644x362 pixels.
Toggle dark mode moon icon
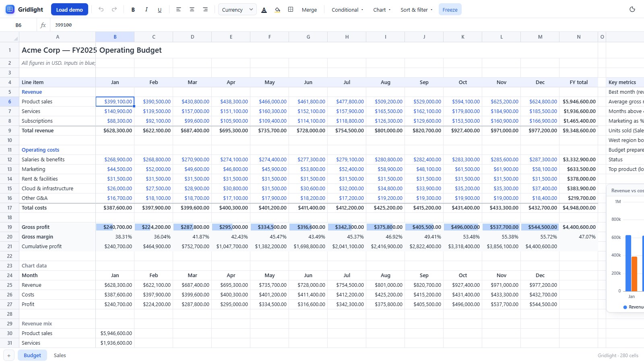coord(632,9)
